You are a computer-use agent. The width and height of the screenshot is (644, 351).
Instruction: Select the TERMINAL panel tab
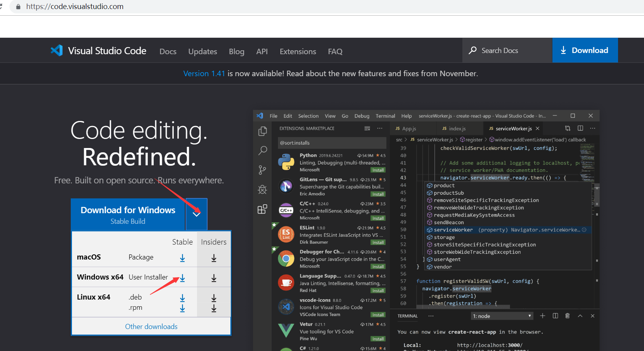(408, 316)
